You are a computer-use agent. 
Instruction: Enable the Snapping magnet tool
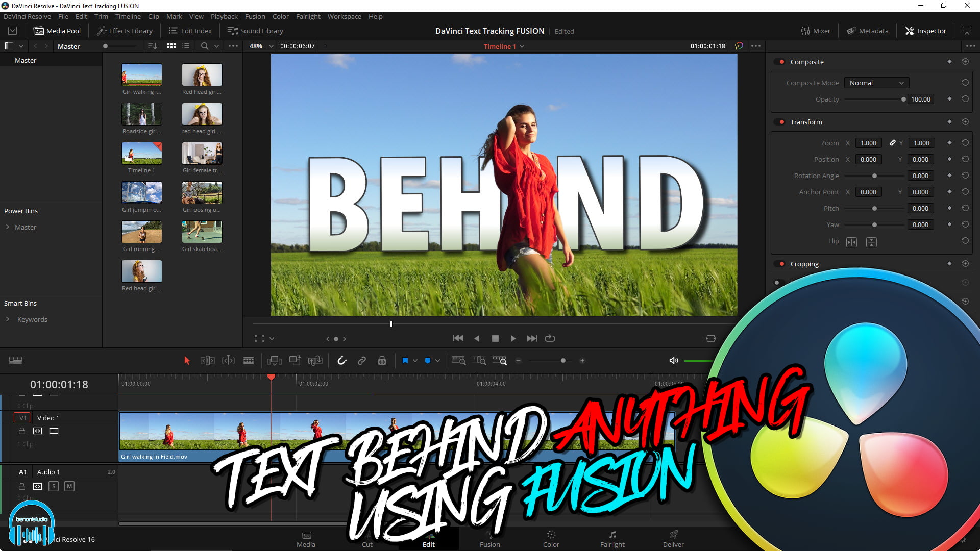[341, 360]
